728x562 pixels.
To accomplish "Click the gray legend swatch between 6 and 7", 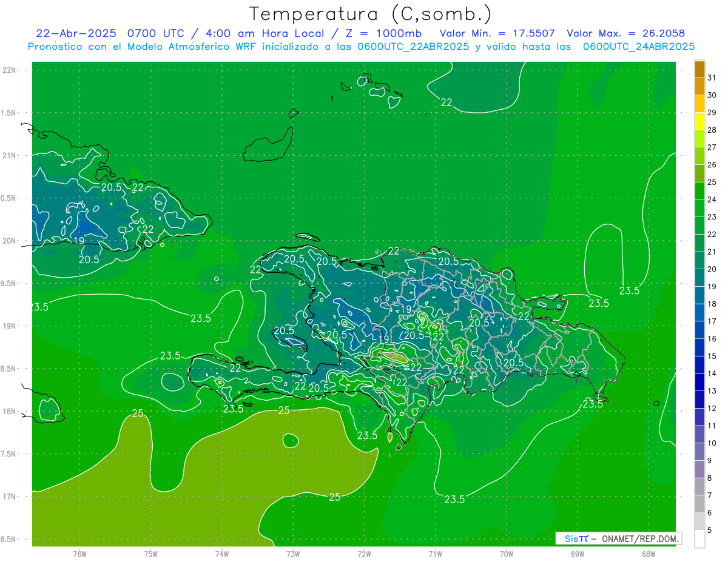I will pos(699,504).
